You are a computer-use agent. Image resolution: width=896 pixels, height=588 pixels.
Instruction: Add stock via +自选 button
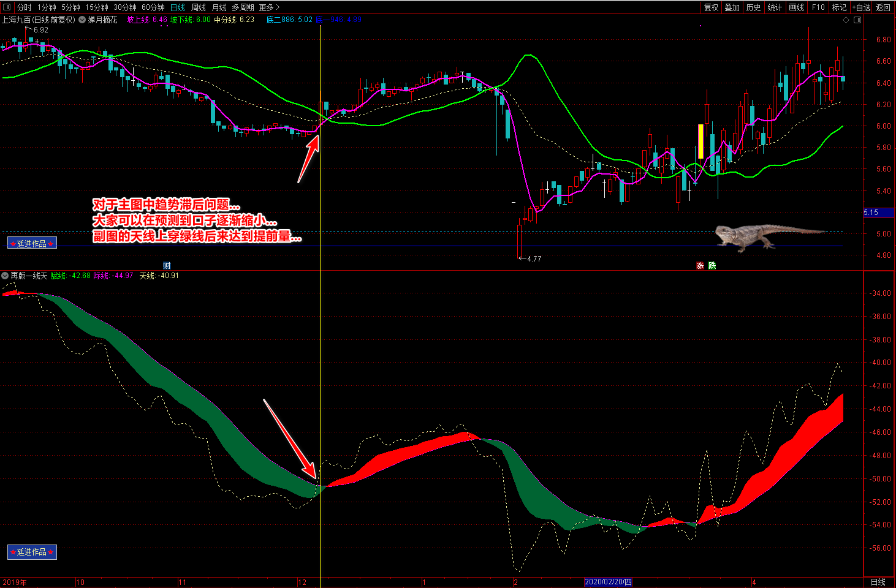click(861, 7)
